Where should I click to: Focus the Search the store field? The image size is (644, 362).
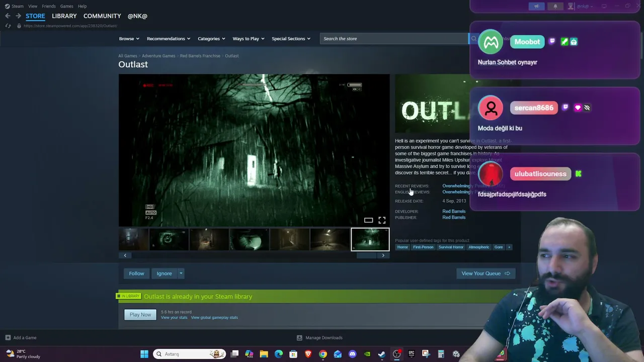pyautogui.click(x=395, y=39)
